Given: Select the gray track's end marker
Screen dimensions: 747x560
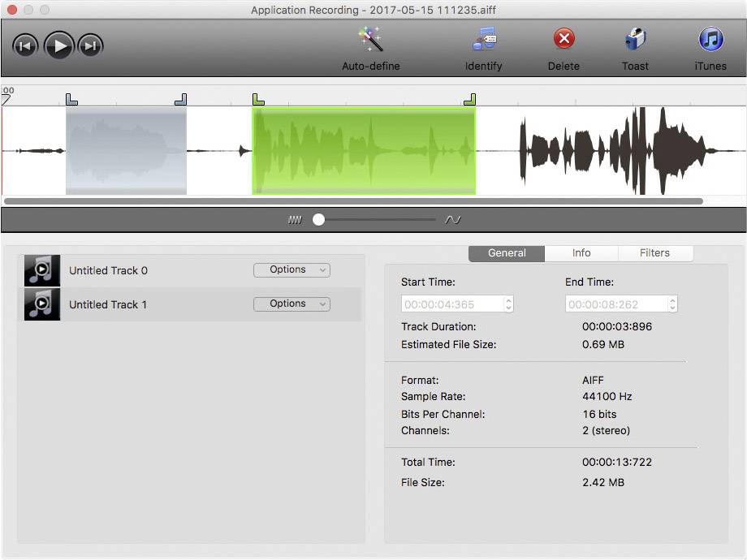Looking at the screenshot, I should click(181, 99).
